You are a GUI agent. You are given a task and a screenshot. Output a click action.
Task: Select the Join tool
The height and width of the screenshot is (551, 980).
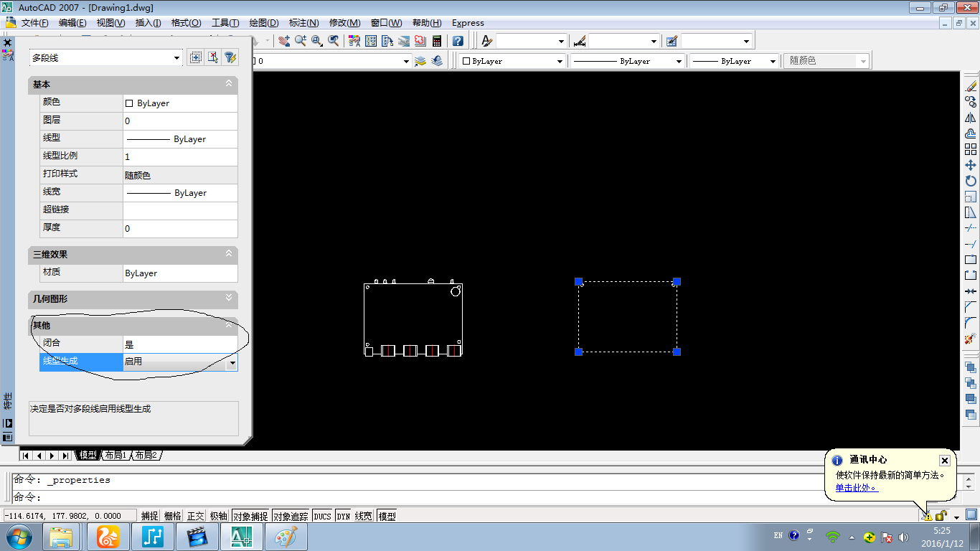(971, 291)
